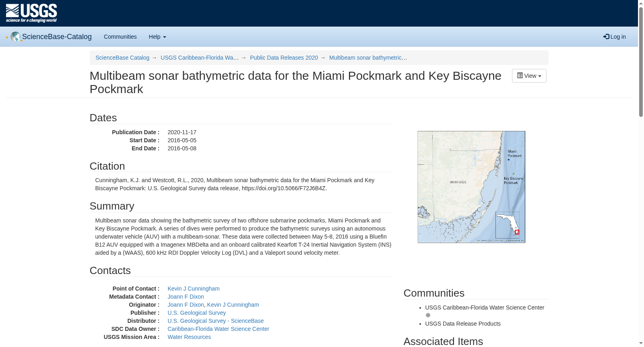Expand the Help menu
Viewport: 644px width, 347px height.
[x=157, y=37]
